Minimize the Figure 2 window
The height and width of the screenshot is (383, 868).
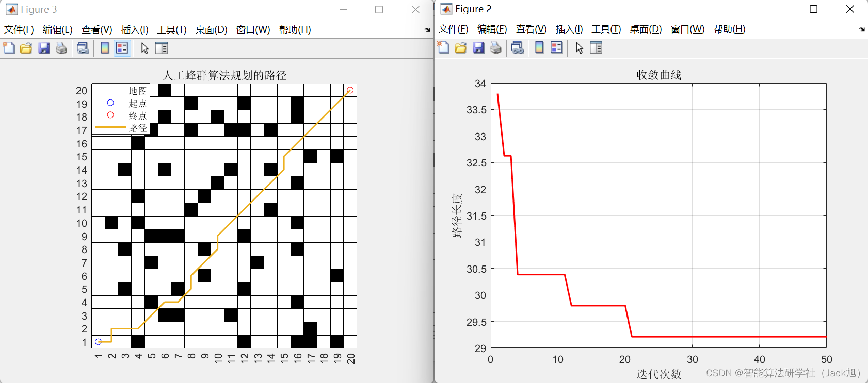[x=778, y=9]
